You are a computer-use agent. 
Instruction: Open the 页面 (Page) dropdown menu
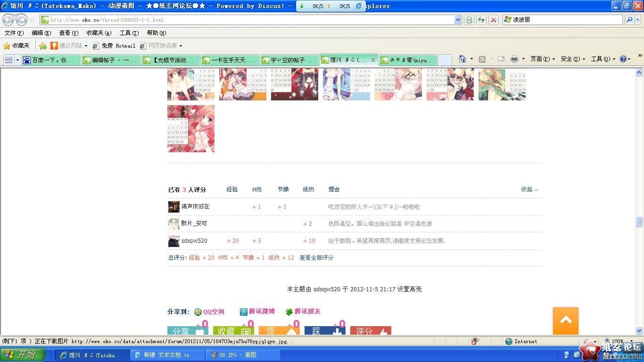tap(542, 59)
